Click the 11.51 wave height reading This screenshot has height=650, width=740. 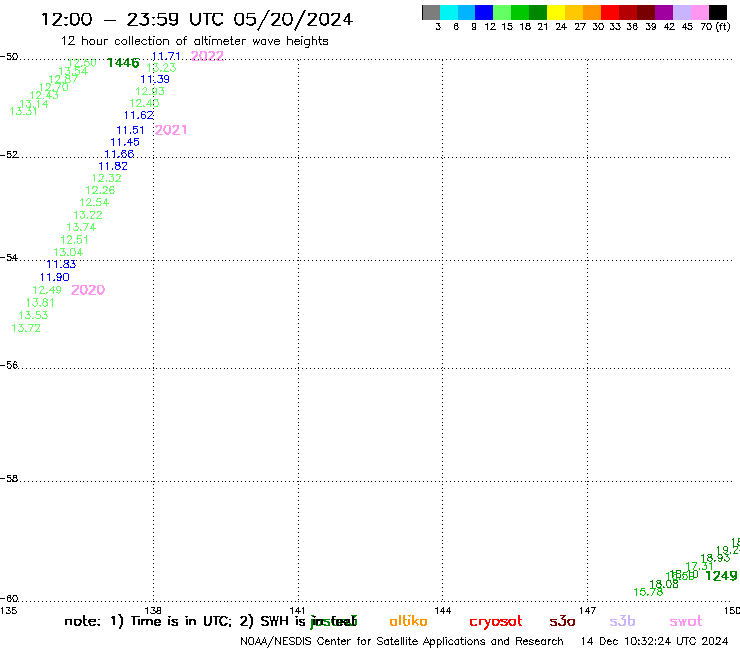(x=130, y=130)
